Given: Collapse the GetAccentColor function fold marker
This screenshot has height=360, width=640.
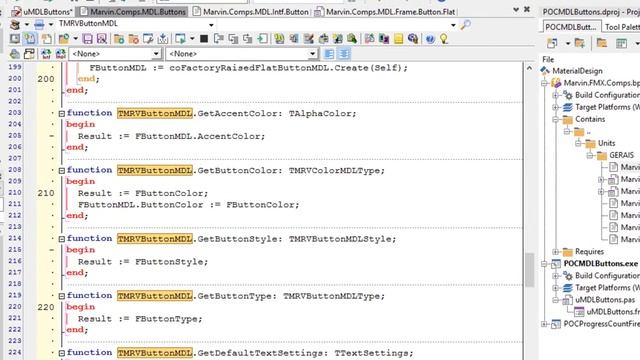Looking at the screenshot, I should (62, 114).
